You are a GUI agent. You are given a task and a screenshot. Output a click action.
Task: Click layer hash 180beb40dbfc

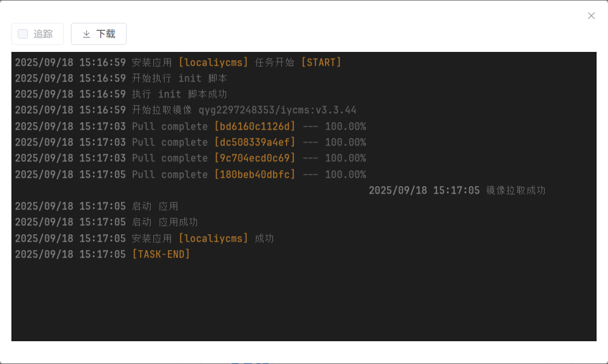[x=255, y=175]
